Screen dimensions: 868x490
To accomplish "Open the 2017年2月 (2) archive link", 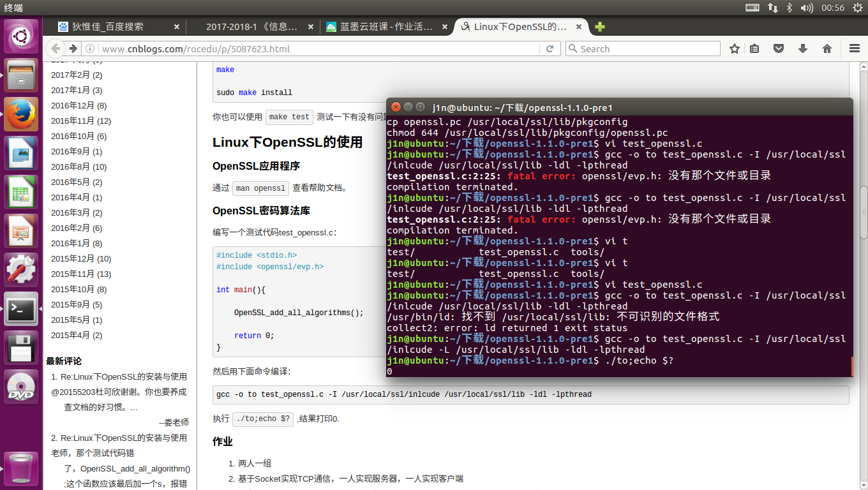I will pos(77,75).
